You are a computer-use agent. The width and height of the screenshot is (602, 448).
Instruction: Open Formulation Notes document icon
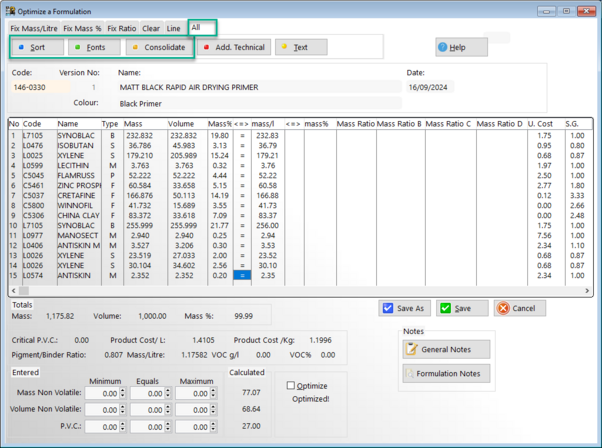point(410,374)
